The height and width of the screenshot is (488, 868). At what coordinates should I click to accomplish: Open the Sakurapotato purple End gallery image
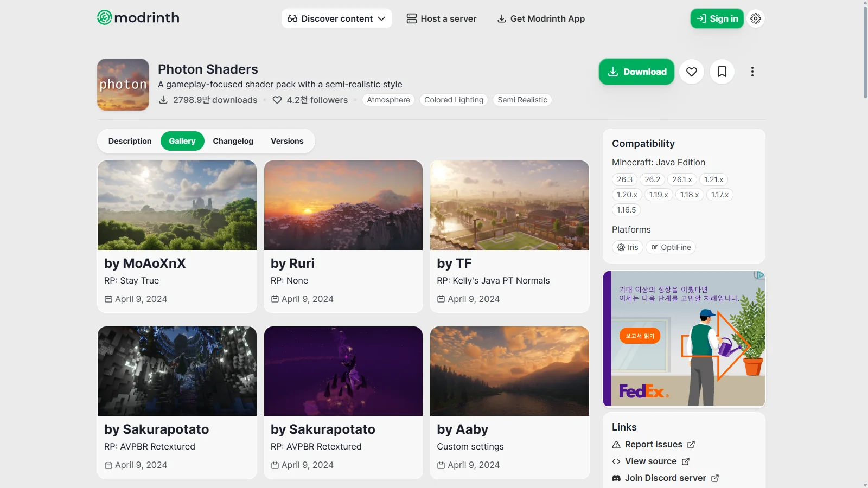pos(343,371)
